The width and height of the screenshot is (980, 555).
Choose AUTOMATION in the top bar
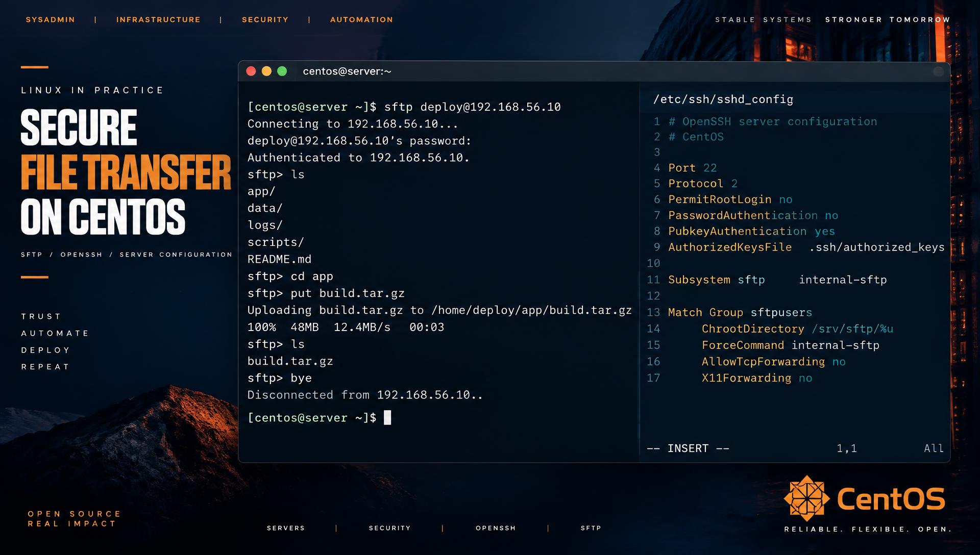click(x=362, y=20)
